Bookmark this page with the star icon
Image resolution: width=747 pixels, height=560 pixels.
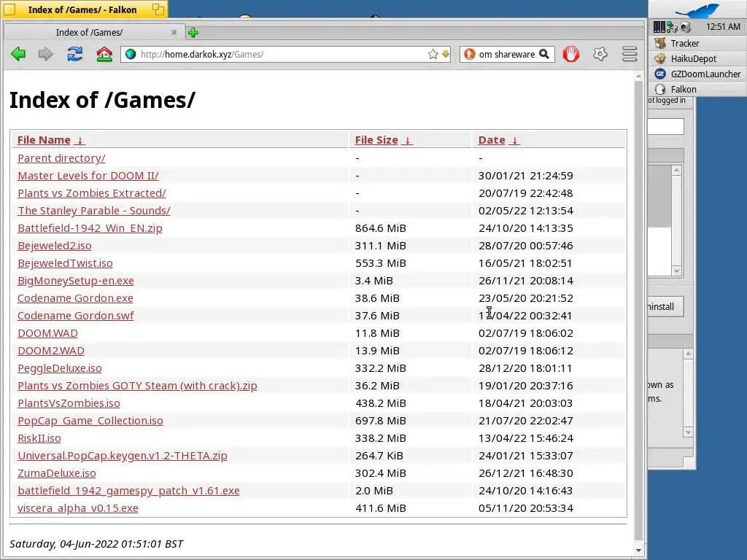tap(433, 54)
